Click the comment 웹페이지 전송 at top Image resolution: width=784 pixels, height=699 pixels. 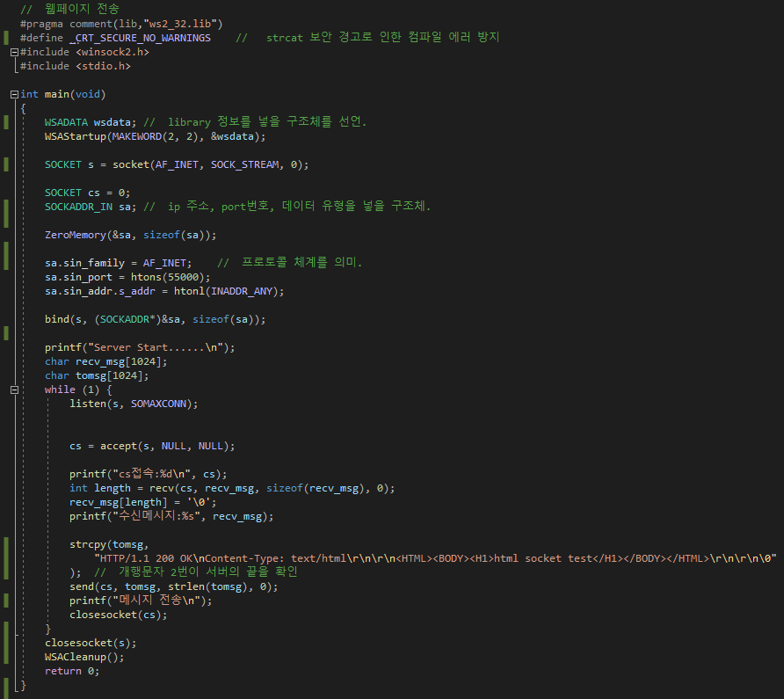pyautogui.click(x=69, y=9)
